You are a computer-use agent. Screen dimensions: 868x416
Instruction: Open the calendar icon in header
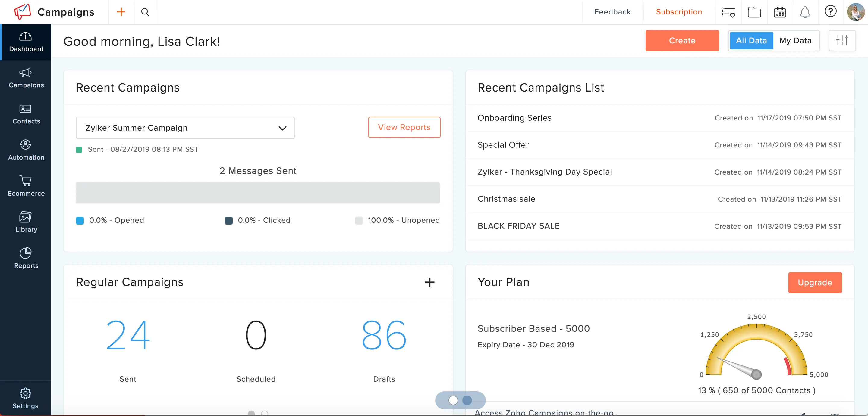pos(780,12)
